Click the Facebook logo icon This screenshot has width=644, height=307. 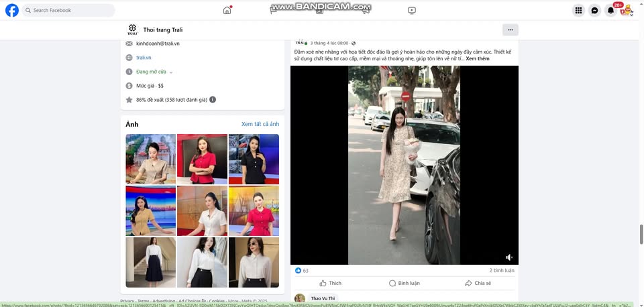tap(12, 10)
